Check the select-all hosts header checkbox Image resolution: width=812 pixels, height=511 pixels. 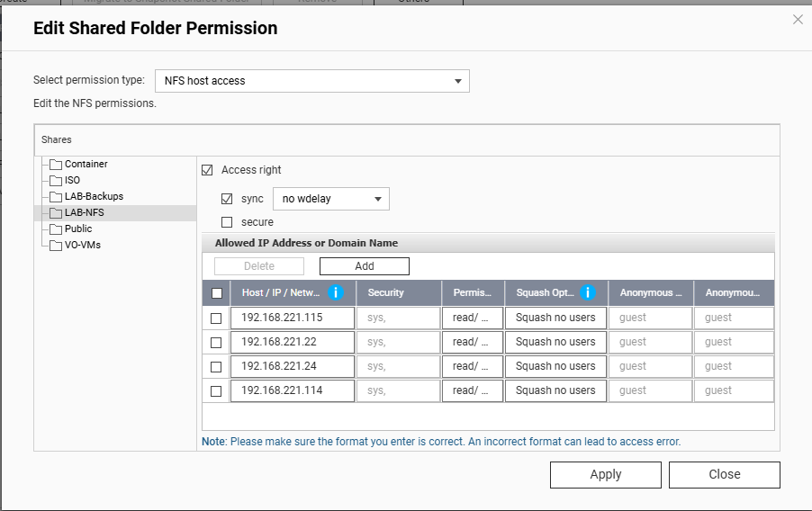216,293
